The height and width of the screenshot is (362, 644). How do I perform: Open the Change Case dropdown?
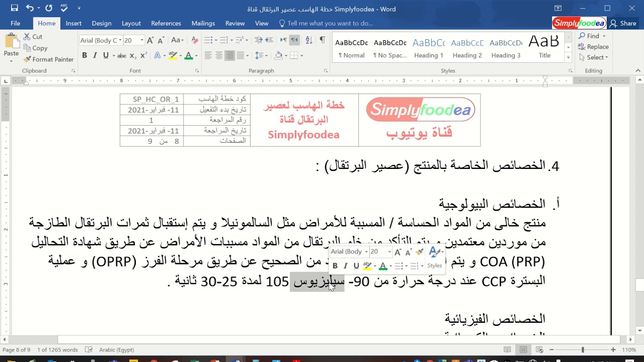(x=177, y=40)
